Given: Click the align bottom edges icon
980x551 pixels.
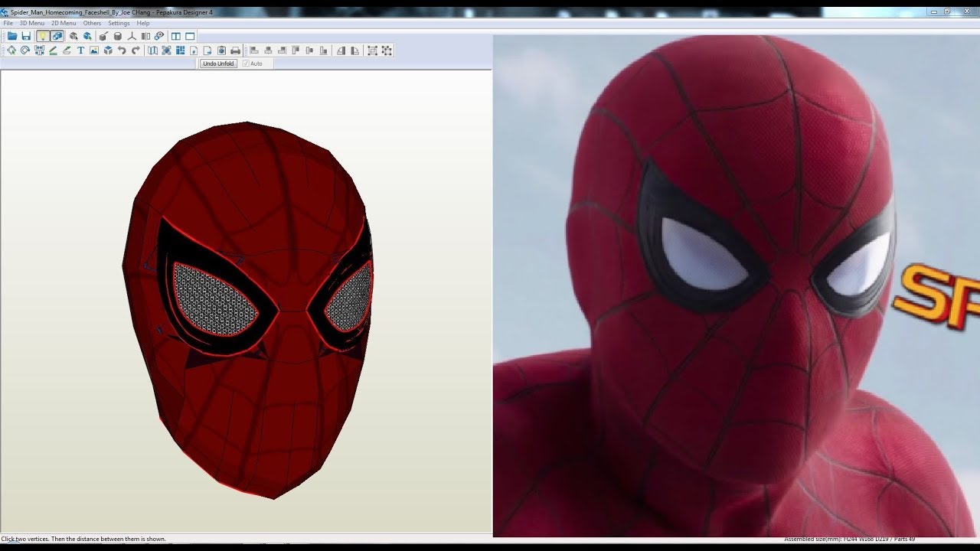Looking at the screenshot, I should pos(323,51).
